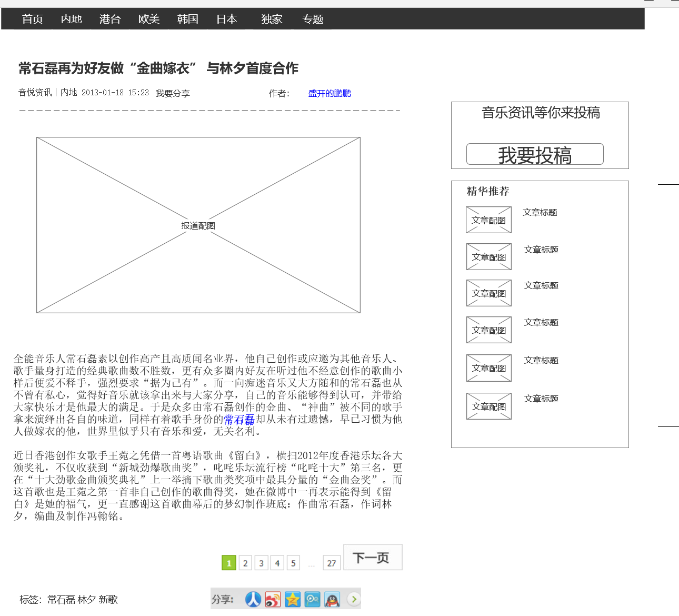Image resolution: width=679 pixels, height=616 pixels.
Task: Click the date 2013-01-18 15:23
Action: (x=115, y=92)
